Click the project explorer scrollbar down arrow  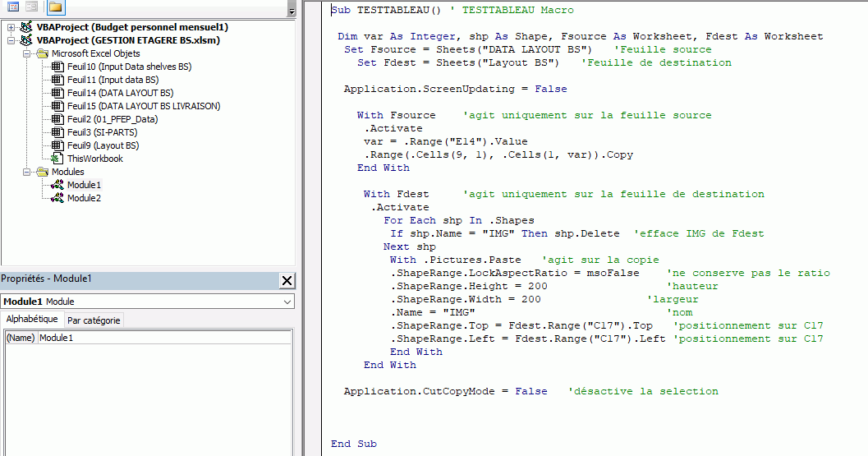point(292,12)
